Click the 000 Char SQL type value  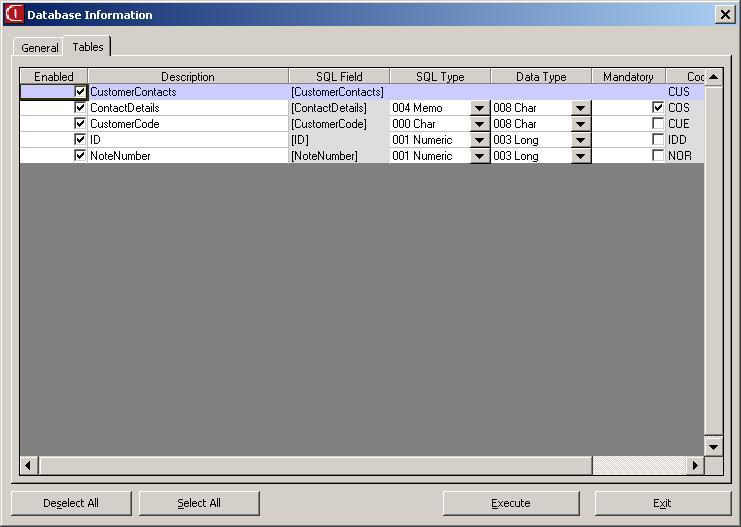(414, 124)
